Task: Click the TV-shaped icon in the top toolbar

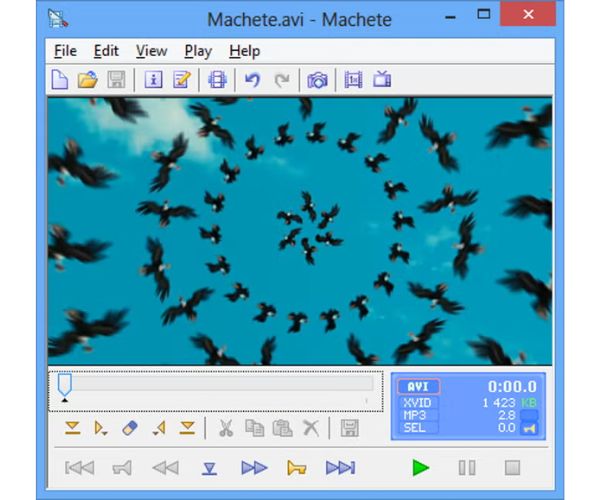Action: 381,80
